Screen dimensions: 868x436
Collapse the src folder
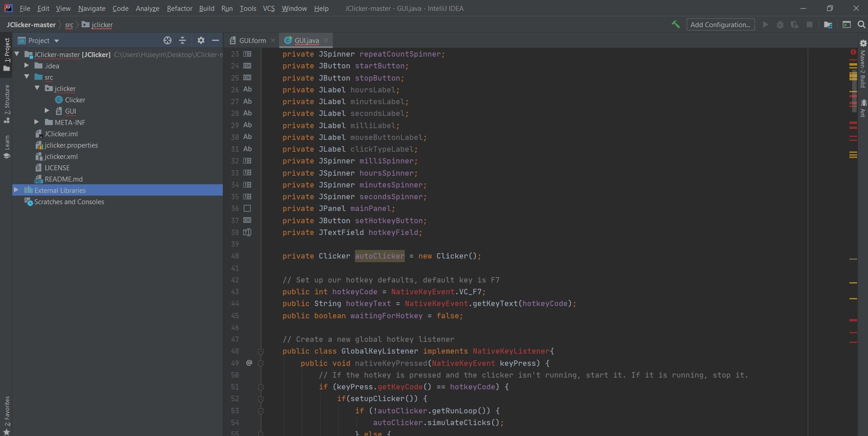[x=27, y=77]
